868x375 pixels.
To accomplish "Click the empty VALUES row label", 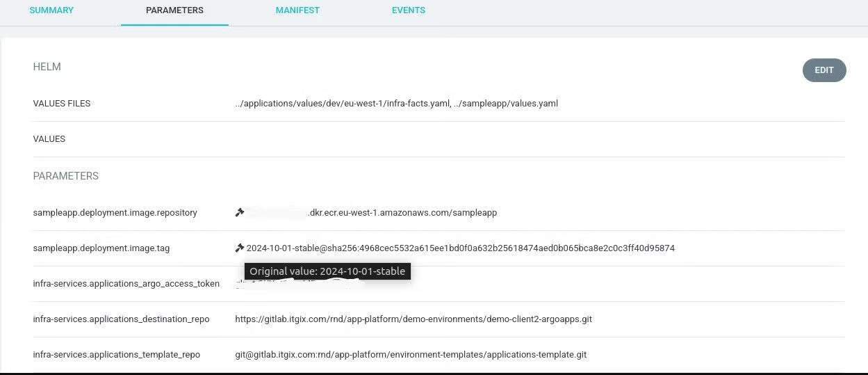I will (x=49, y=139).
